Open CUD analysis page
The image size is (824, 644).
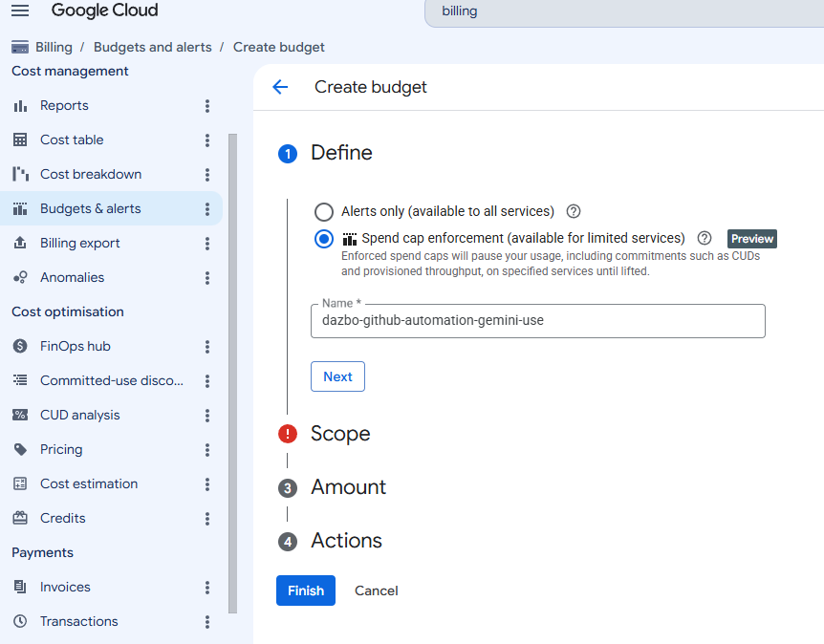[x=80, y=416]
